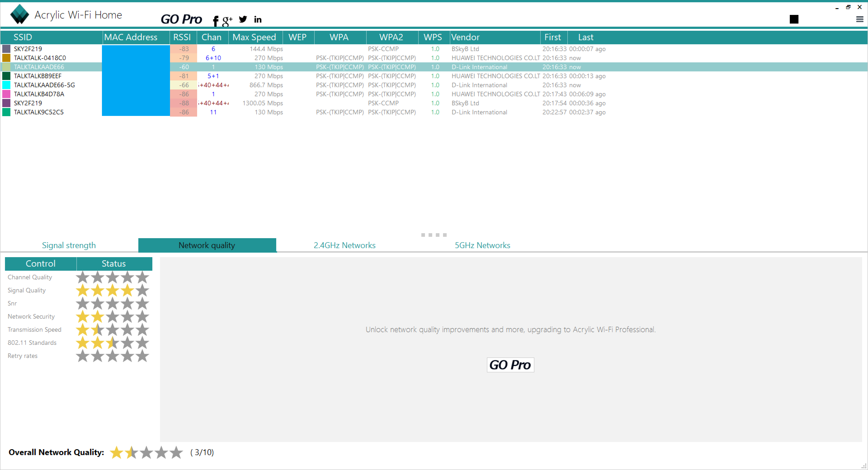Sort list by Max Speed header
The image size is (868, 470).
click(x=254, y=37)
